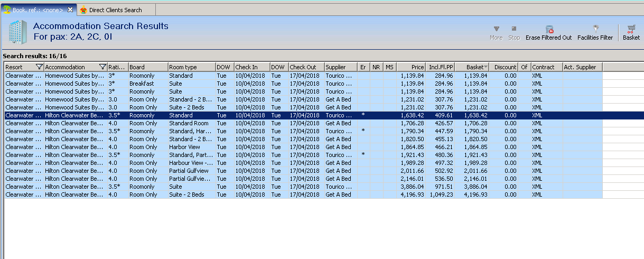644x259 pixels.
Task: Click the 'Harbor View' room type cell
Action: coord(191,147)
